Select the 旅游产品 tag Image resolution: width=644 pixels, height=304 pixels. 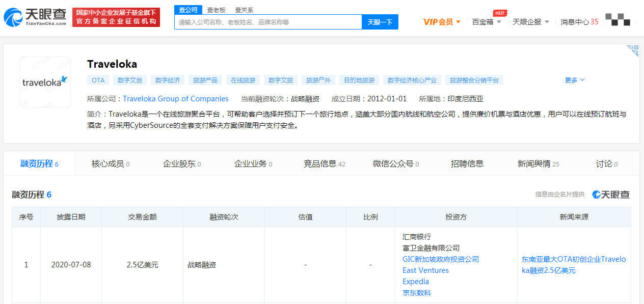pos(205,80)
